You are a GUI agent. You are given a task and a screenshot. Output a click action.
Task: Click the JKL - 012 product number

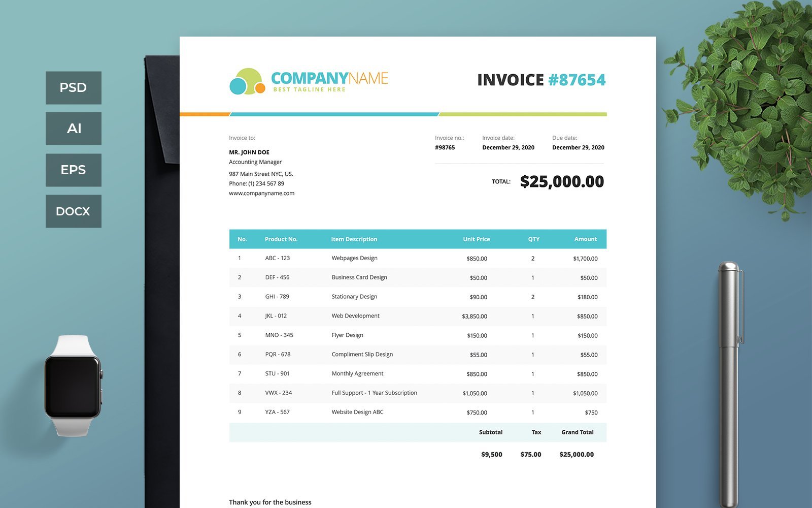click(276, 316)
